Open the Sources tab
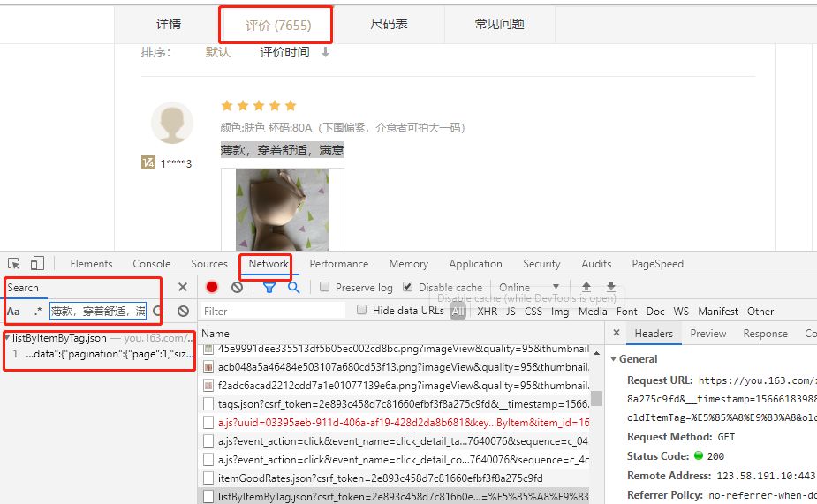 (x=209, y=264)
